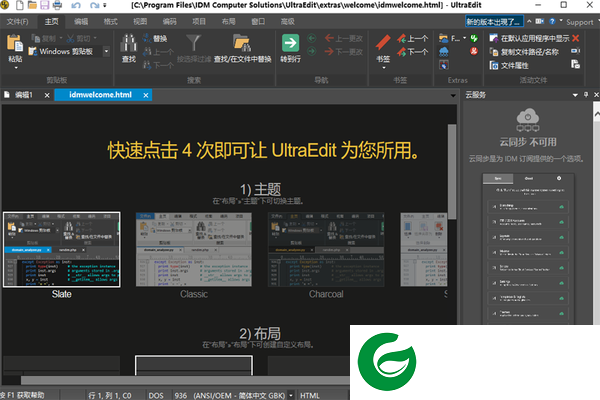
Task: Open the encoding dropdown in status bar
Action: pos(290,395)
